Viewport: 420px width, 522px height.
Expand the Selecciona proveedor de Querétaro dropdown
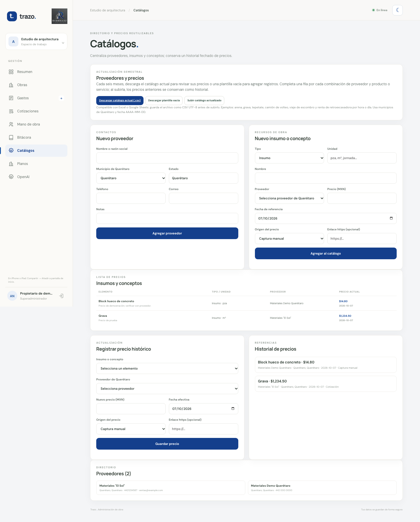tap(289, 198)
